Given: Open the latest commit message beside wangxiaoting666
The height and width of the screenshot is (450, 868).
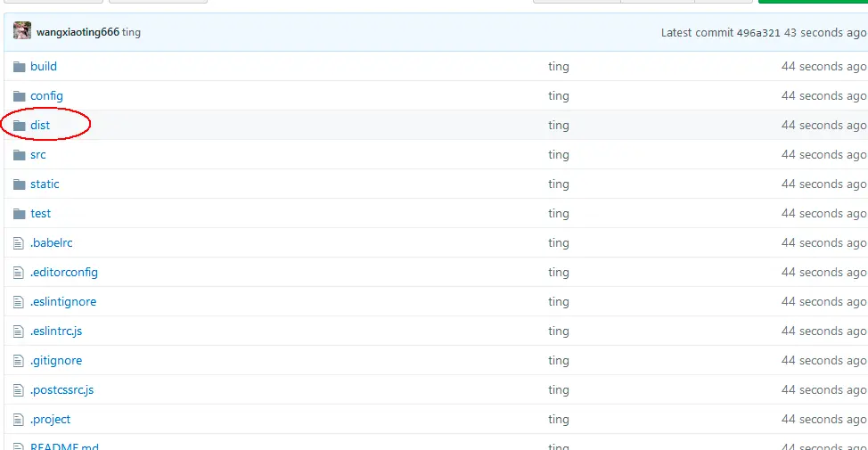Looking at the screenshot, I should click(131, 32).
